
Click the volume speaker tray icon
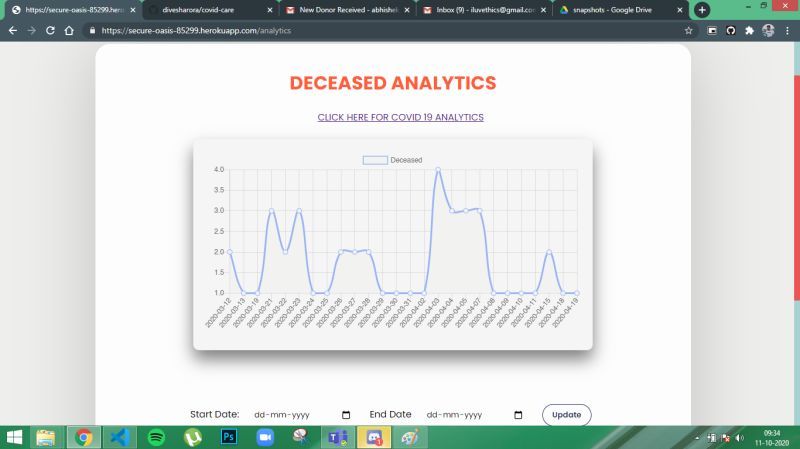tap(740, 438)
